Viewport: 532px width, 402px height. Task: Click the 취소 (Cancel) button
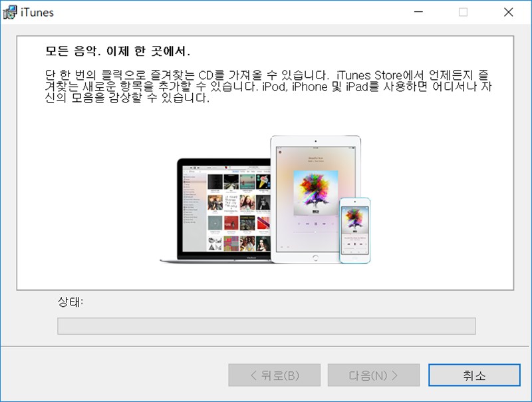(474, 375)
